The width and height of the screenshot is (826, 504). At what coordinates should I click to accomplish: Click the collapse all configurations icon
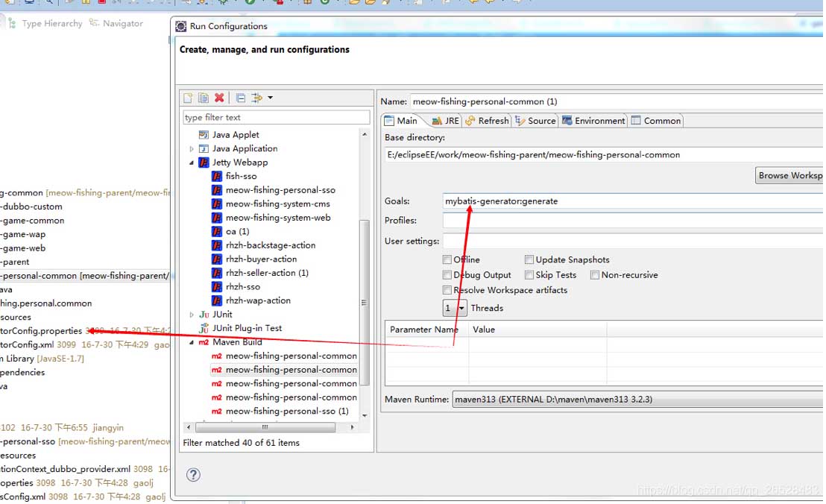click(240, 98)
